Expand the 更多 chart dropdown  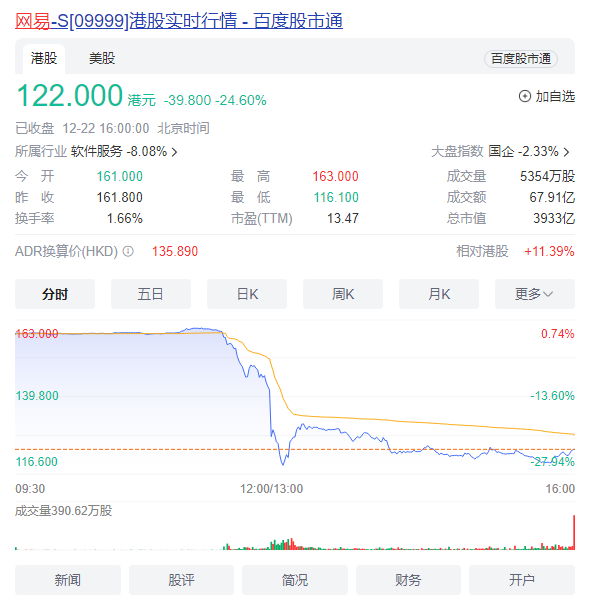tap(535, 294)
